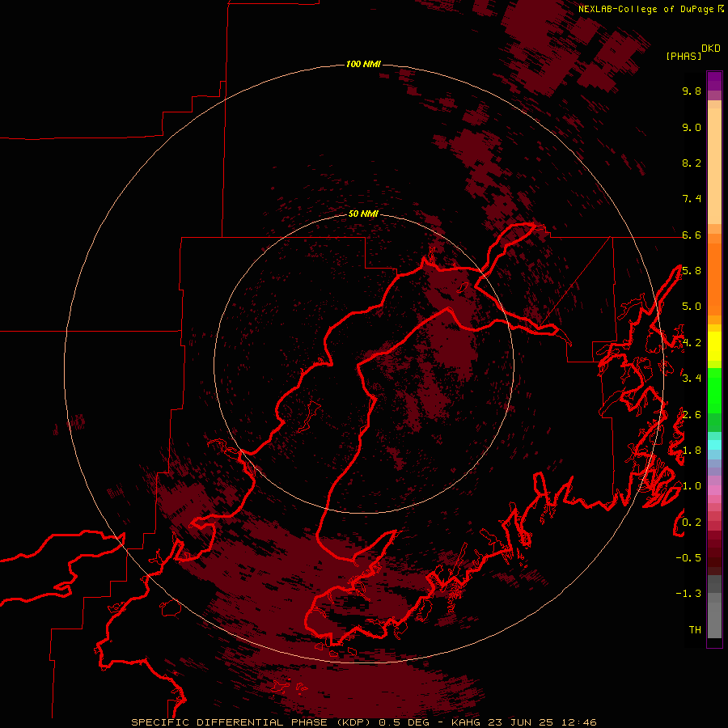Click the 3.4 scale label
Screen dimensions: 728x728
692,379
